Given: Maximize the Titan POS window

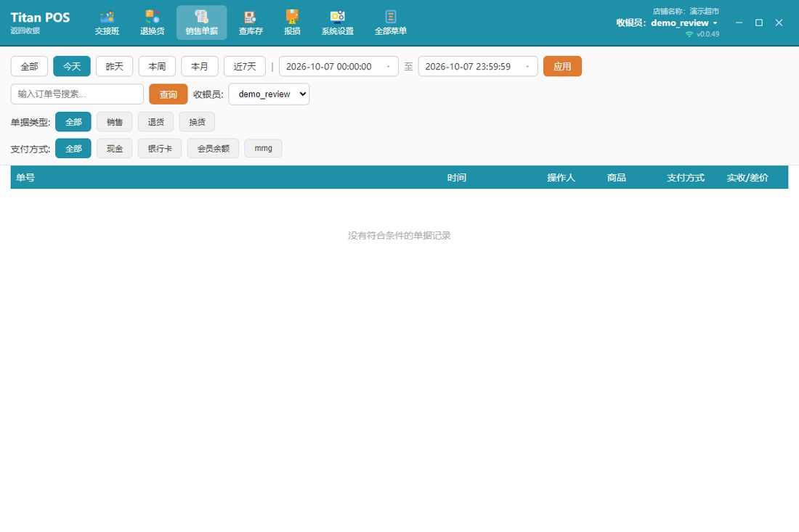Looking at the screenshot, I should pyautogui.click(x=759, y=22).
